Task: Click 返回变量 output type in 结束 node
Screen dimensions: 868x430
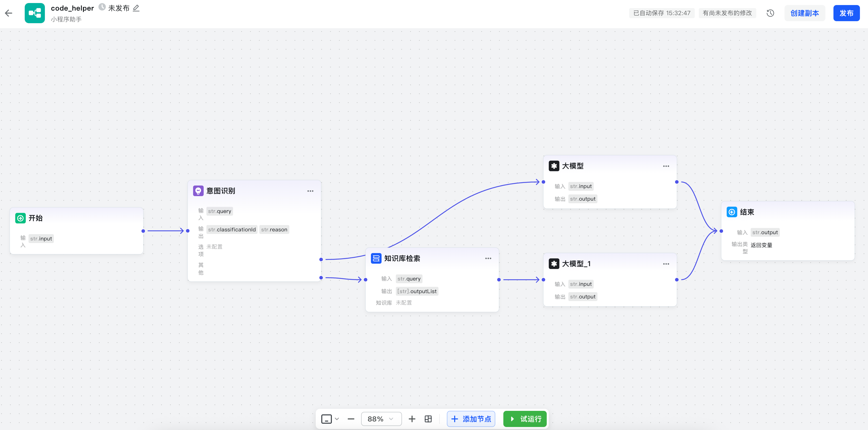Action: (762, 245)
